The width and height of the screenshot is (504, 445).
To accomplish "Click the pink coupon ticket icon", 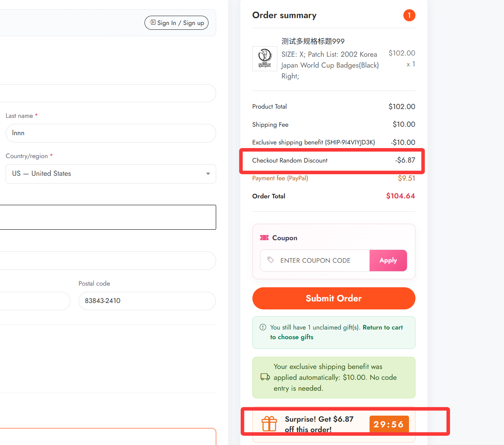I will pos(264,238).
